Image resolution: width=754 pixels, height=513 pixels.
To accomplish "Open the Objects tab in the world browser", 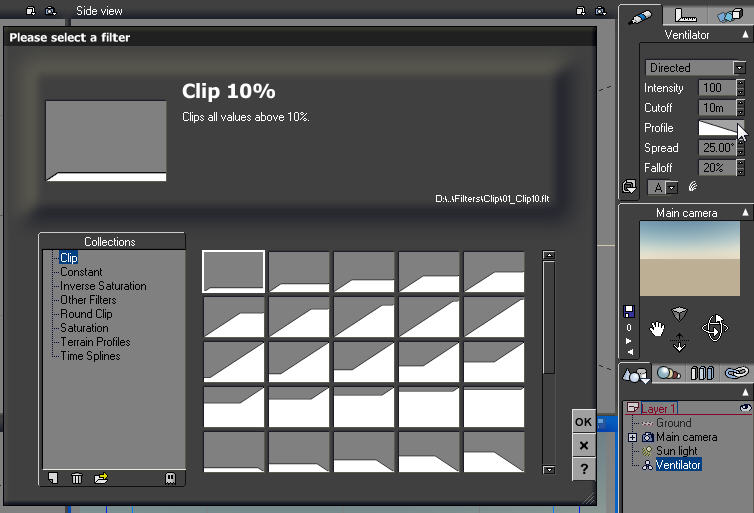I will [635, 374].
